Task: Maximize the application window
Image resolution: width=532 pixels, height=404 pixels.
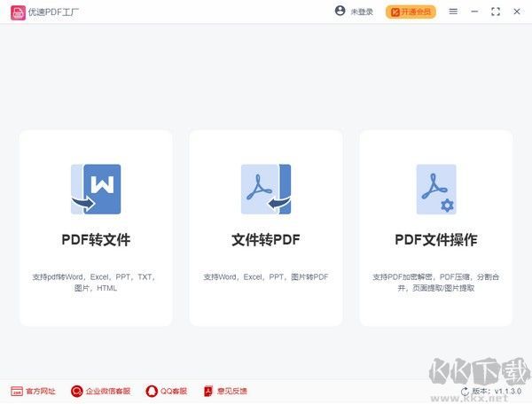Action: (496, 12)
